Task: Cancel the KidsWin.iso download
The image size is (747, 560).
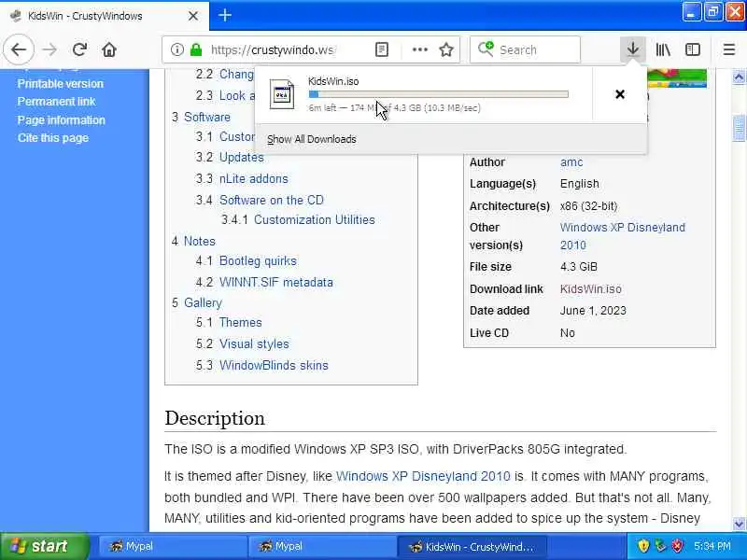Action: coord(620,94)
